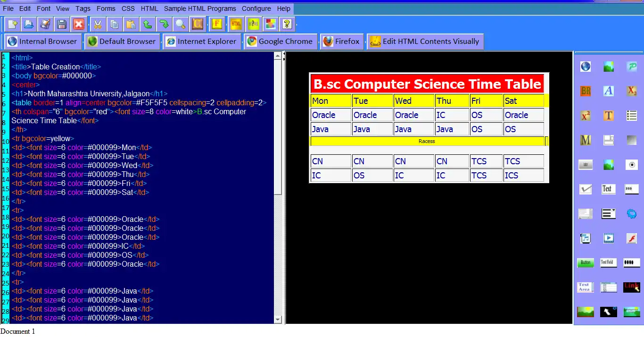This screenshot has height=337, width=644.
Task: Insert Text Field element icon
Action: (609, 262)
